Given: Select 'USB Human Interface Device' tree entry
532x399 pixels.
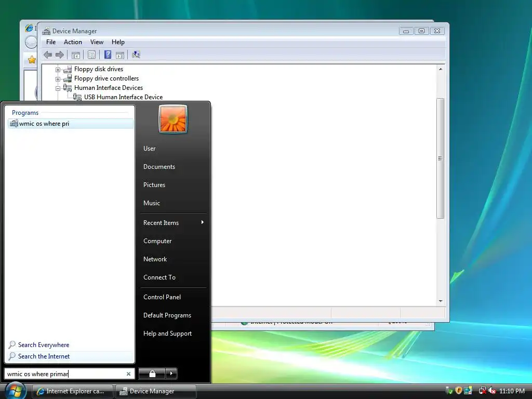Looking at the screenshot, I should (x=124, y=97).
